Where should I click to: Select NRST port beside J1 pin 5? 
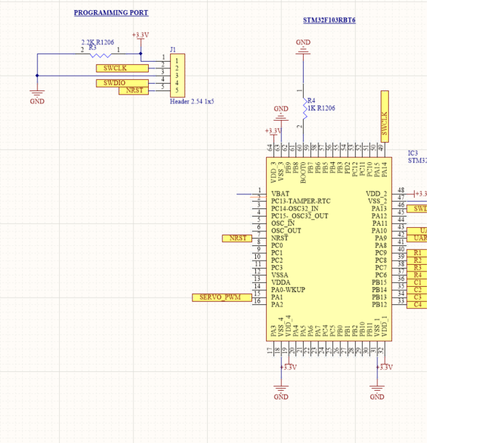(x=134, y=90)
